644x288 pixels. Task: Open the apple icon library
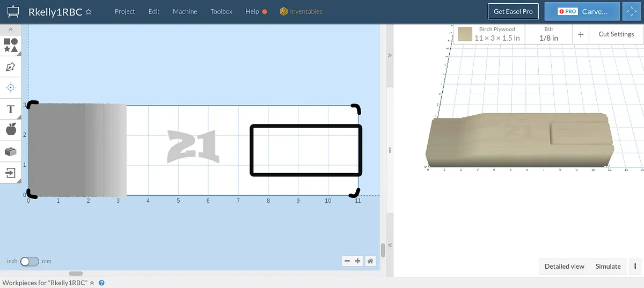pos(11,129)
